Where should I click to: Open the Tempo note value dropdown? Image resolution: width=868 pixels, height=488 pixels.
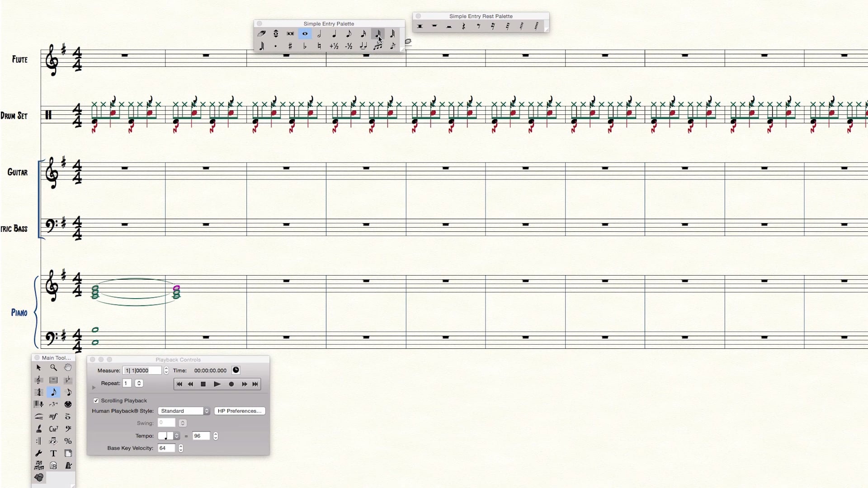pyautogui.click(x=169, y=436)
